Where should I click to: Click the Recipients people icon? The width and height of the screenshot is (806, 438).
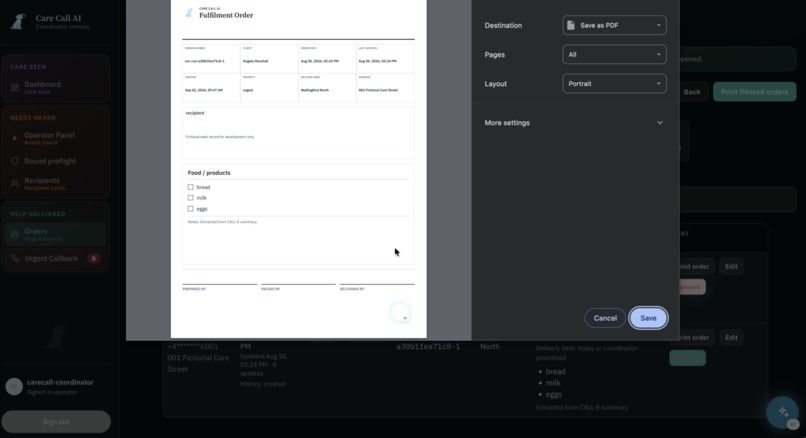click(15, 184)
